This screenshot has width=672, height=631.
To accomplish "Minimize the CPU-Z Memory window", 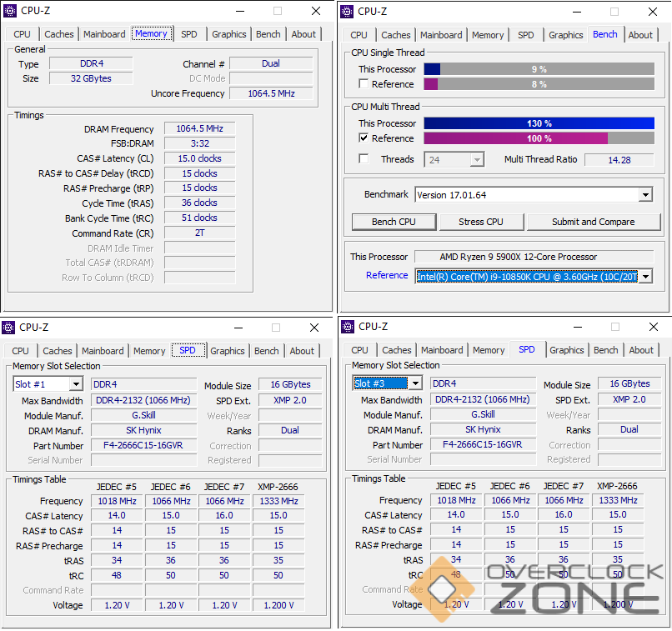I will (240, 11).
